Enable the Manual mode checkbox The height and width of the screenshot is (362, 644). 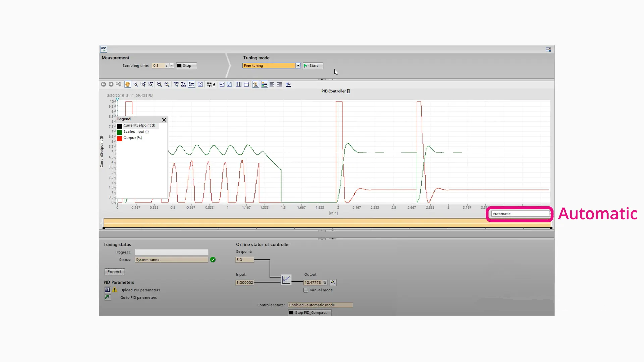pyautogui.click(x=306, y=290)
